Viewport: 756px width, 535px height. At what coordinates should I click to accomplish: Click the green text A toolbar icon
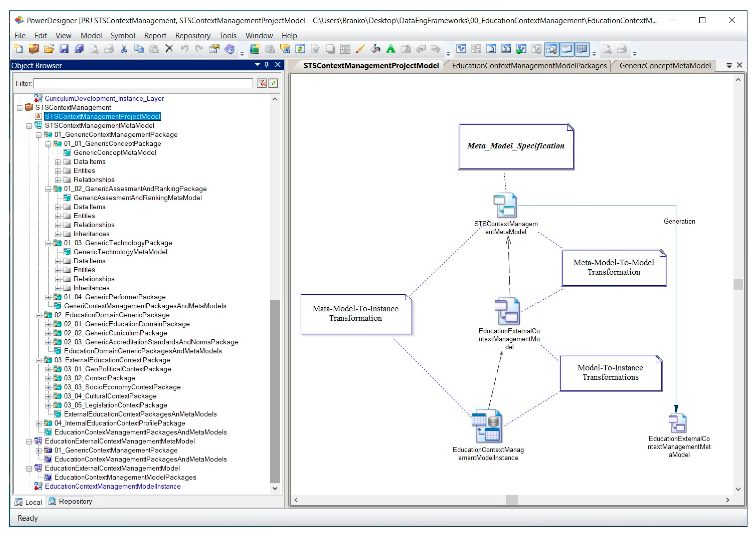click(x=390, y=49)
